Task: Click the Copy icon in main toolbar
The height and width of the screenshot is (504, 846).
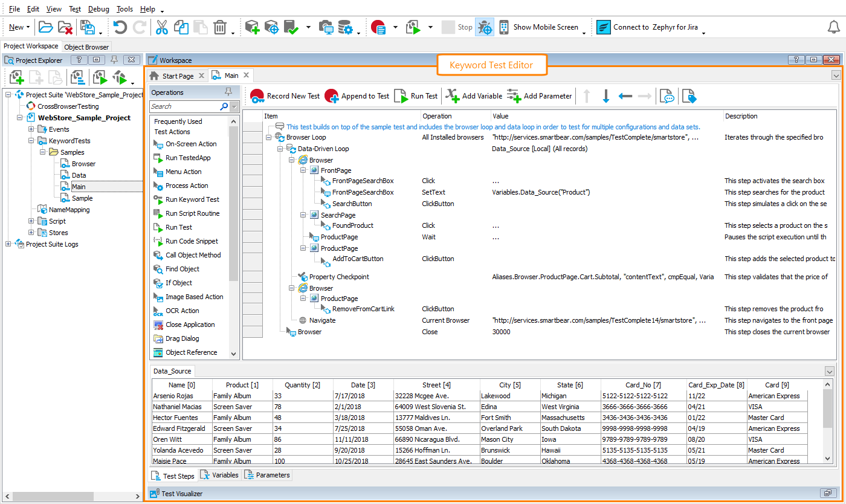Action: coord(181,27)
